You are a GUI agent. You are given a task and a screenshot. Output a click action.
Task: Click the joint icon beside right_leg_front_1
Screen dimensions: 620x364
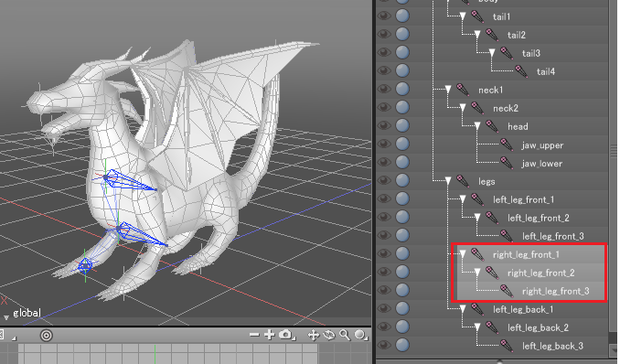(x=477, y=254)
